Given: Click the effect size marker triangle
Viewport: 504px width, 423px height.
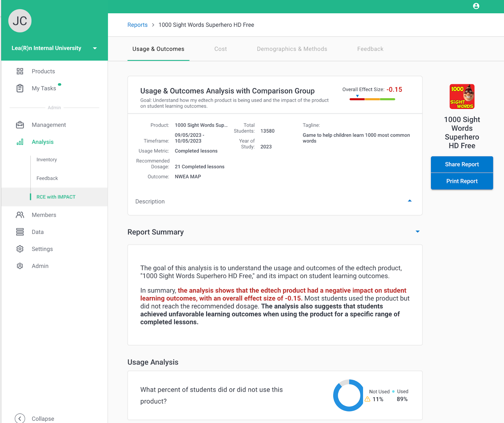Looking at the screenshot, I should [x=358, y=96].
